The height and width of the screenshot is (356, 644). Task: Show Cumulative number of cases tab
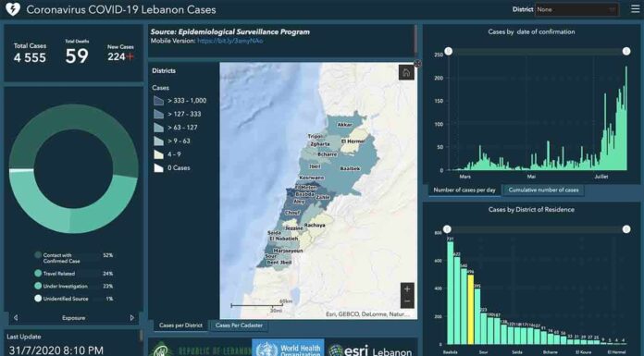543,190
